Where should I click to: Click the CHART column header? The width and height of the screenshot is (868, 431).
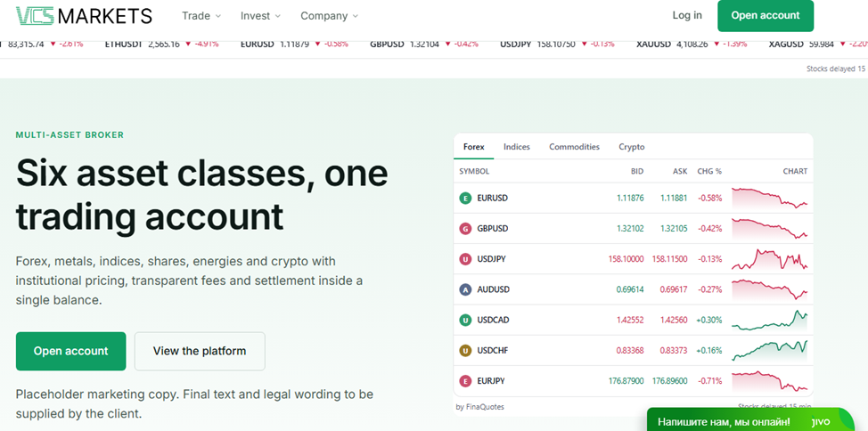pyautogui.click(x=796, y=172)
